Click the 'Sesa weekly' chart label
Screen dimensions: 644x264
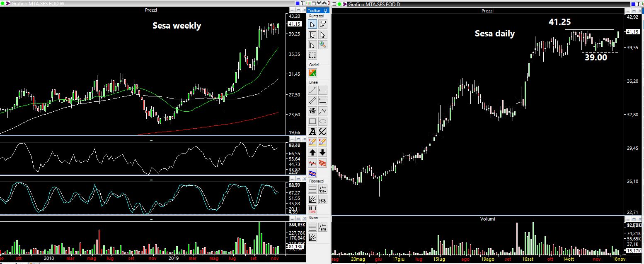click(177, 26)
